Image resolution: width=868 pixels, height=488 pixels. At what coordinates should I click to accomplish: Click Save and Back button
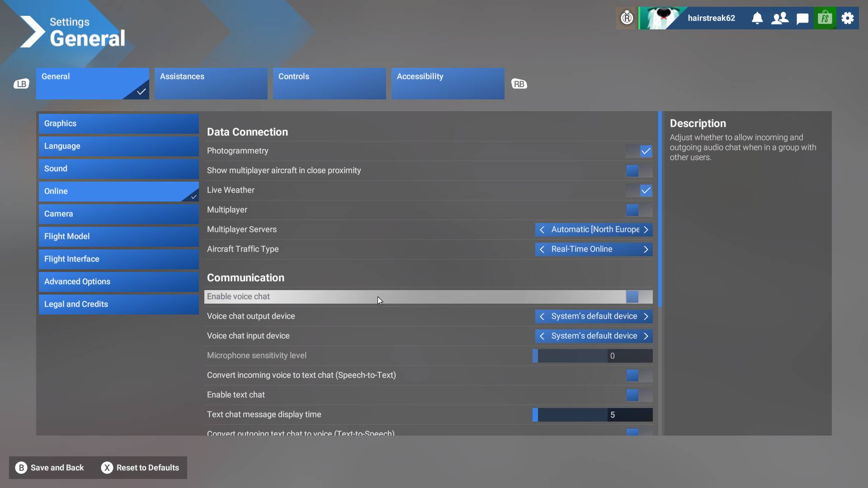coord(50,468)
